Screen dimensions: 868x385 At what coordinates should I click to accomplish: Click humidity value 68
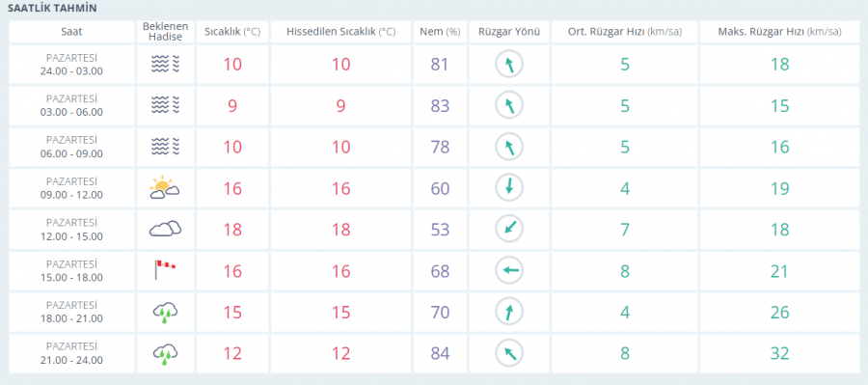click(x=440, y=271)
